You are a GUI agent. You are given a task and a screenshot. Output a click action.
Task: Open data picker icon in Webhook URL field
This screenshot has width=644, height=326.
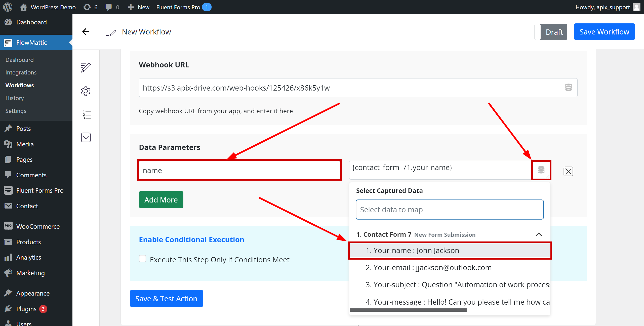(x=568, y=87)
